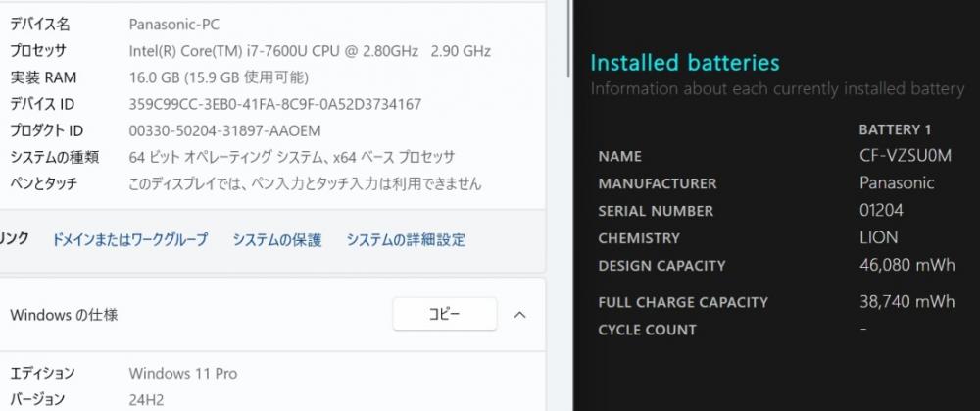This screenshot has height=411, width=980.
Task: Open システムの保護 link
Action: coord(277,239)
